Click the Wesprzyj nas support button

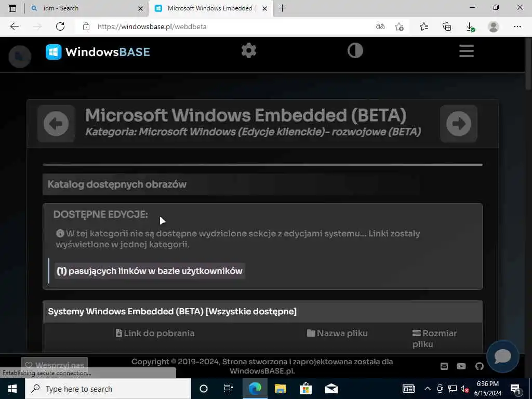click(x=55, y=365)
